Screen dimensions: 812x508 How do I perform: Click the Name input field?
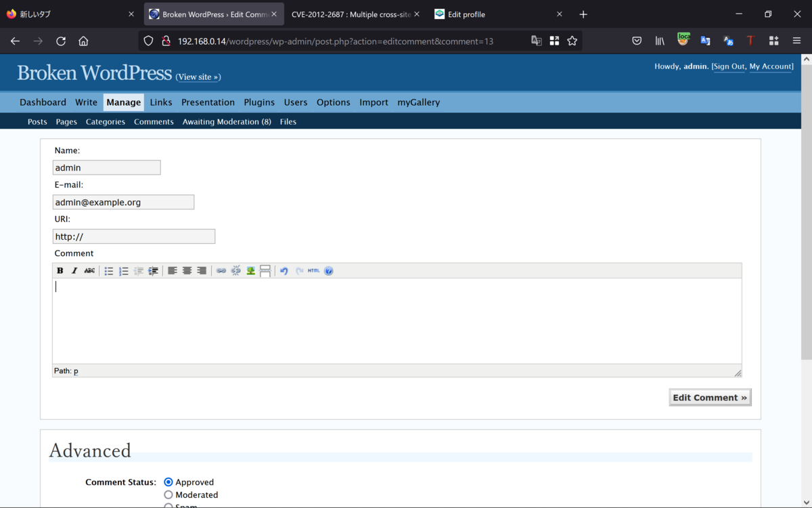point(107,167)
